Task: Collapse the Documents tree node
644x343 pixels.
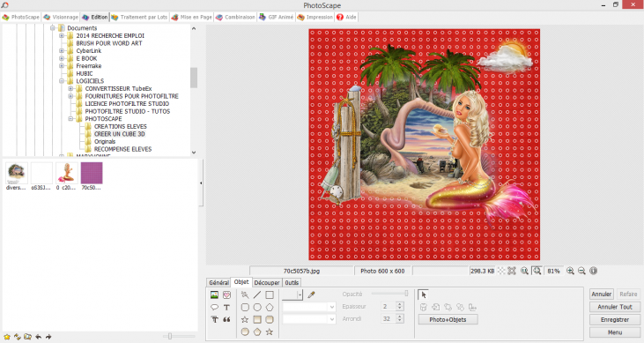Action: click(53, 28)
